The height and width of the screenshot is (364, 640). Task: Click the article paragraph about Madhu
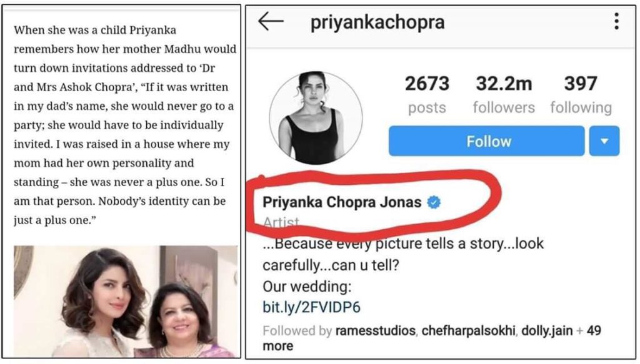[x=125, y=125]
